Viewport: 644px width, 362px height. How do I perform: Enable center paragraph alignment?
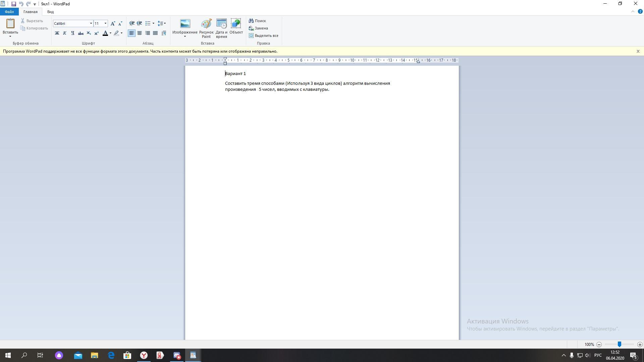140,33
